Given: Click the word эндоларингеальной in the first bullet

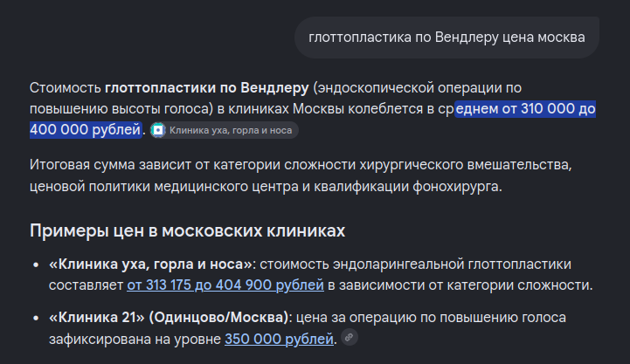Looking at the screenshot, I should point(398,264).
